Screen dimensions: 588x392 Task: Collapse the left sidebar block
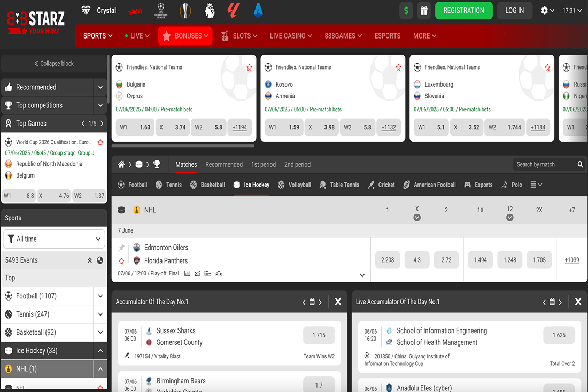[x=54, y=64]
